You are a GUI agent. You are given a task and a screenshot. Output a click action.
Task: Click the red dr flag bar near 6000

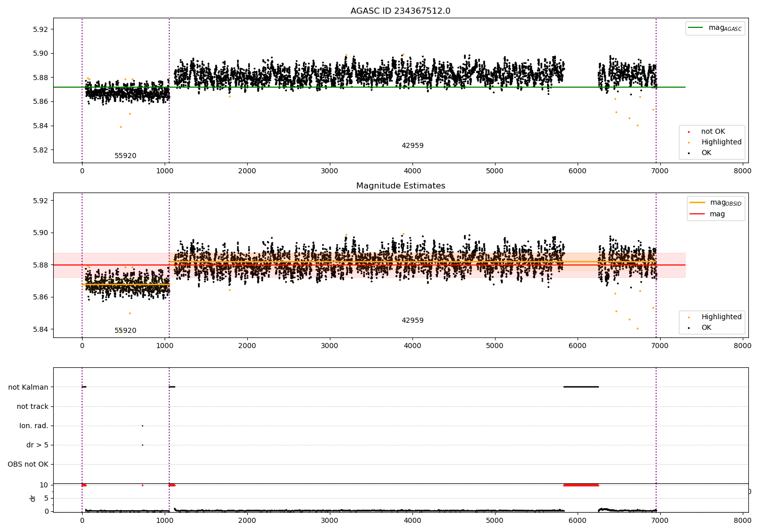point(581,485)
